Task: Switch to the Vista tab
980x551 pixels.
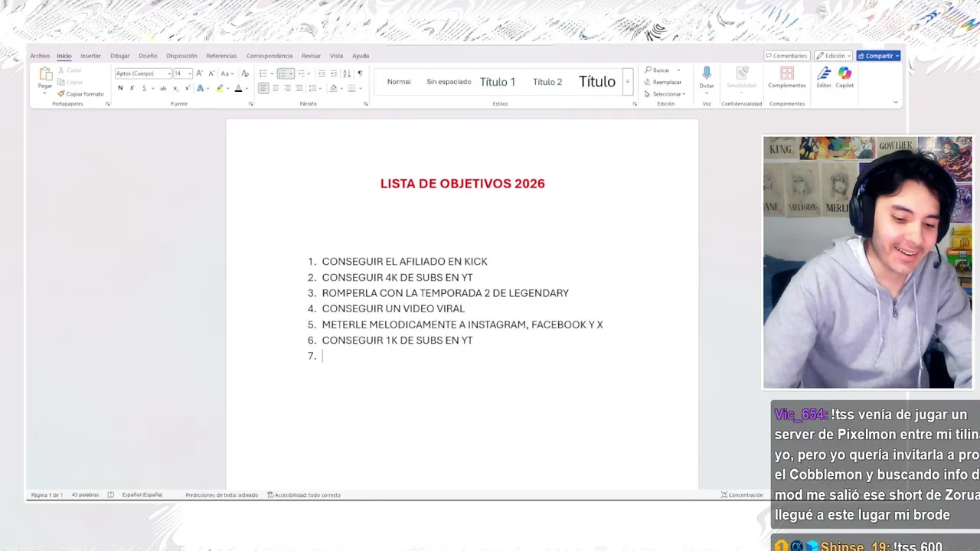Action: tap(336, 56)
